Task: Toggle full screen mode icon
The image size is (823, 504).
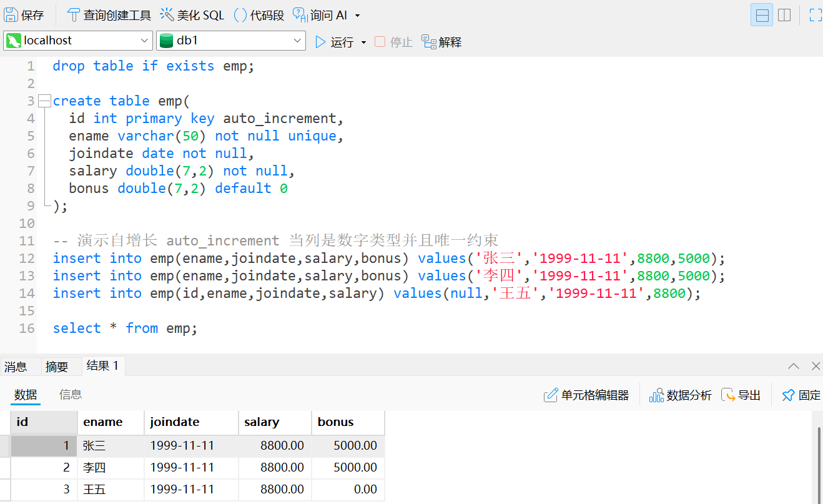Action: (816, 15)
